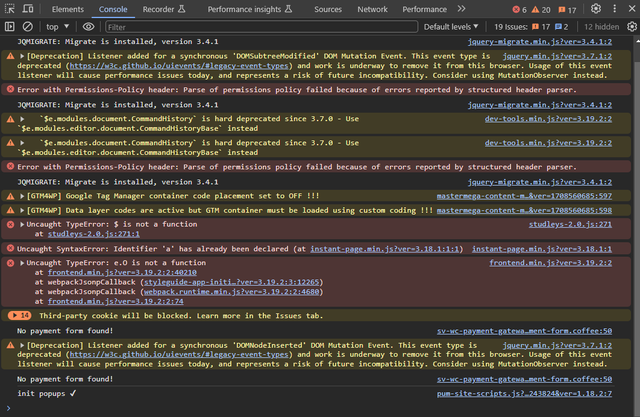Open w3c legacy-event-types link in DOMSubtreeModified warning
Viewport: 640px width, 417px height.
point(179,66)
